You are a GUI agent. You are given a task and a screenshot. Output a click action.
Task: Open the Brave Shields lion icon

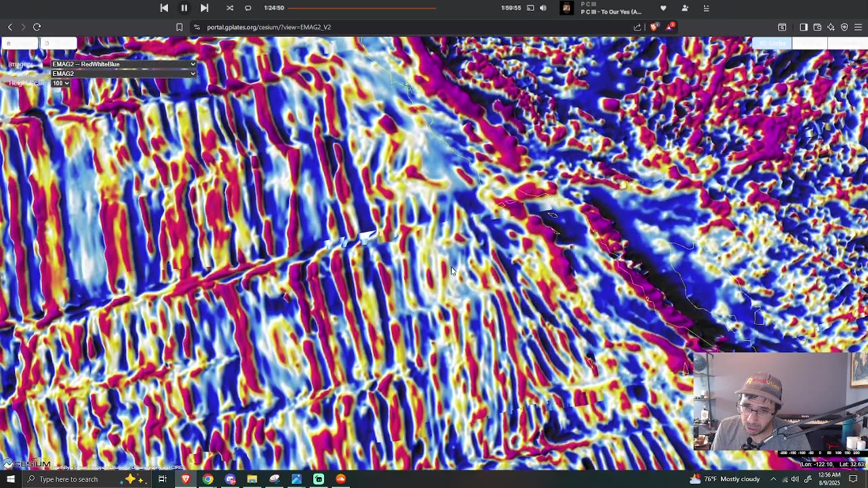tap(653, 27)
